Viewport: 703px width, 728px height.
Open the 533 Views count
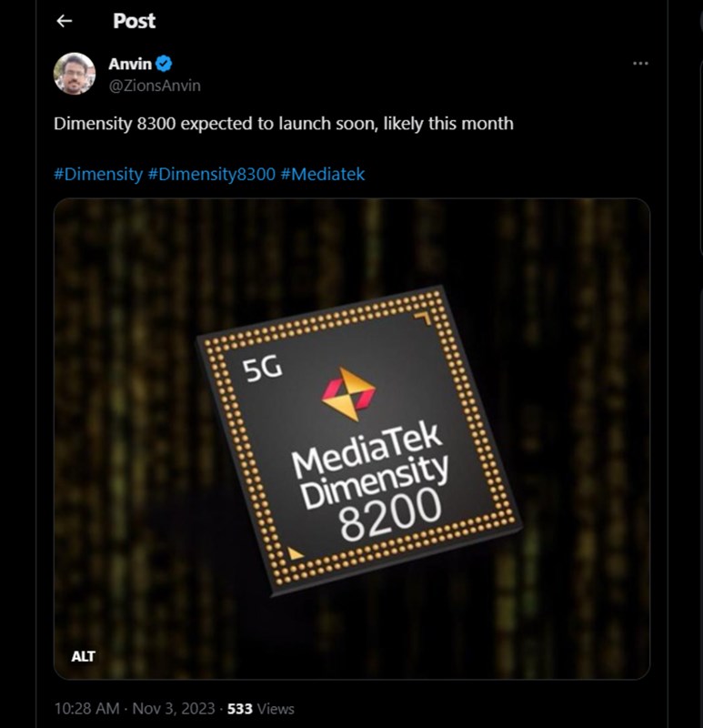click(x=261, y=709)
